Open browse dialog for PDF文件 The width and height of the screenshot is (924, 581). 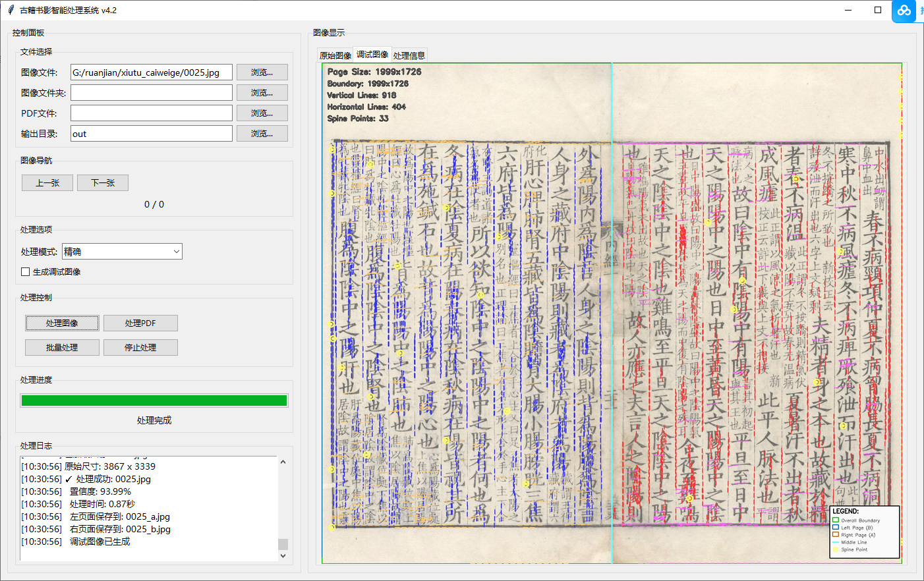[262, 113]
